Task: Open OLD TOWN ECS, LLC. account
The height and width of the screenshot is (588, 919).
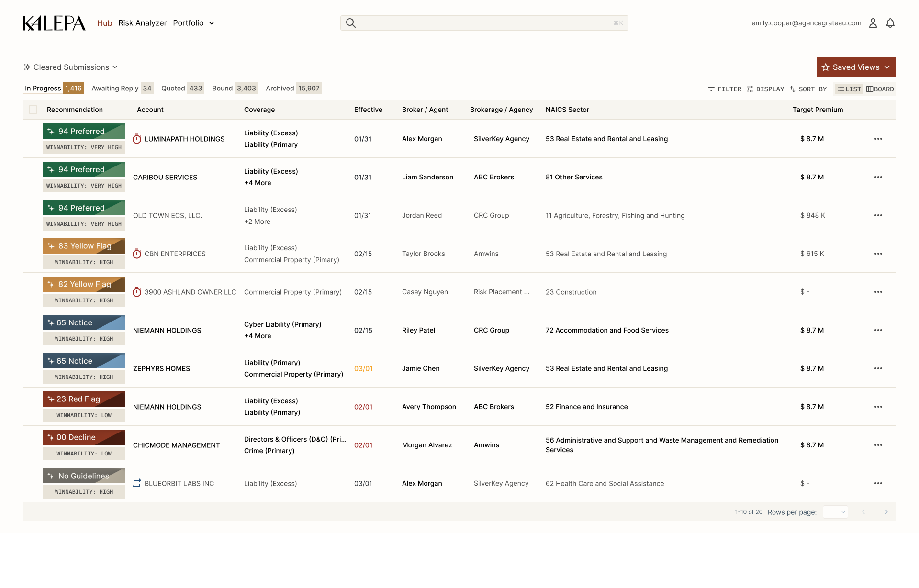Action: [168, 215]
